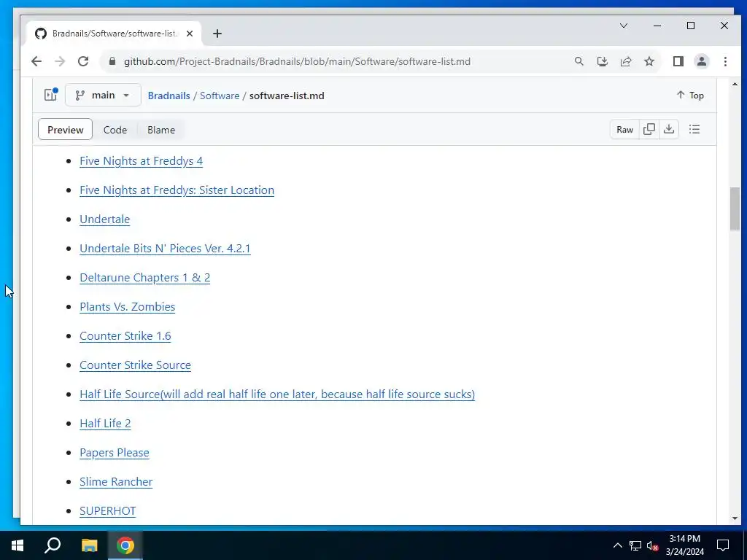Expand the GitHub file tree panel
This screenshot has width=747, height=560.
click(x=50, y=95)
